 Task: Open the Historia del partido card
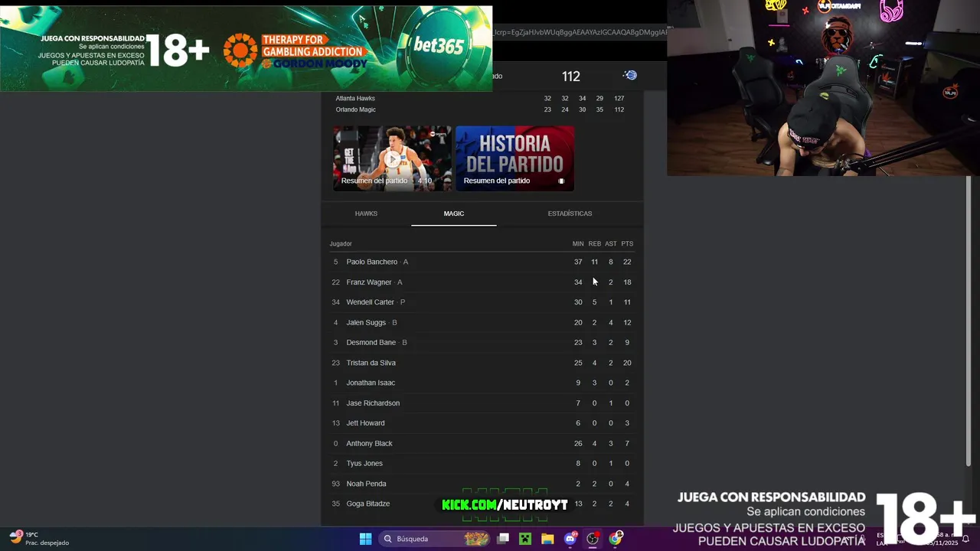tap(514, 158)
